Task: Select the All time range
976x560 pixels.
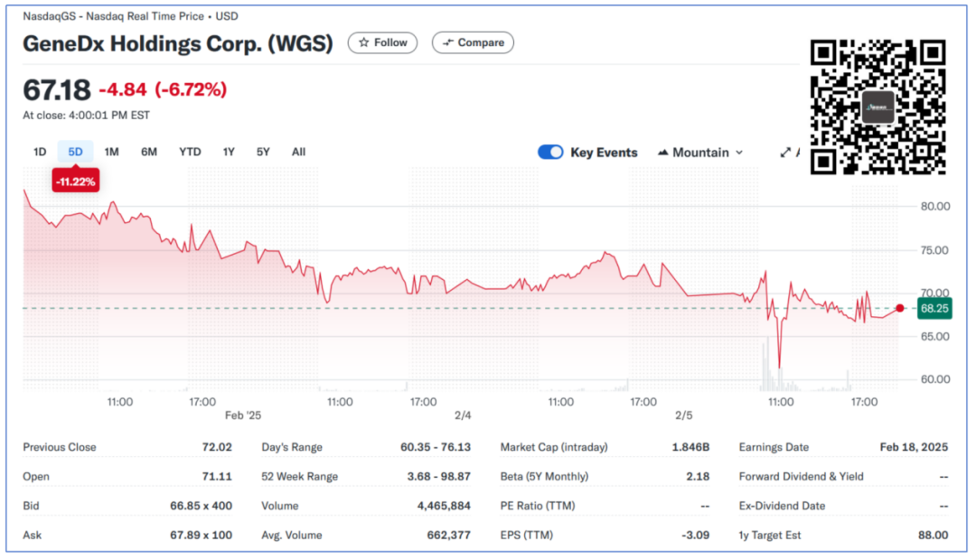Action: tap(298, 152)
